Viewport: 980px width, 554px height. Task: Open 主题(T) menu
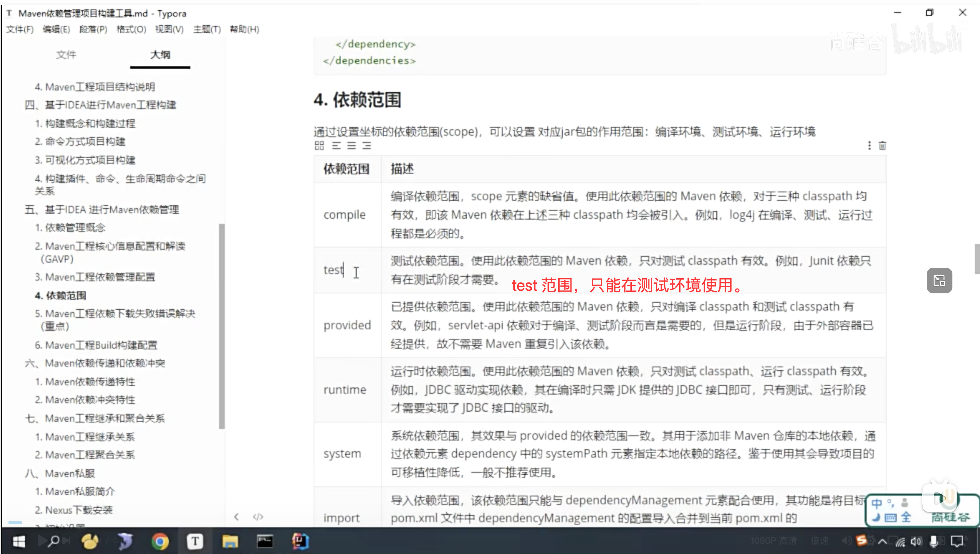pos(207,29)
